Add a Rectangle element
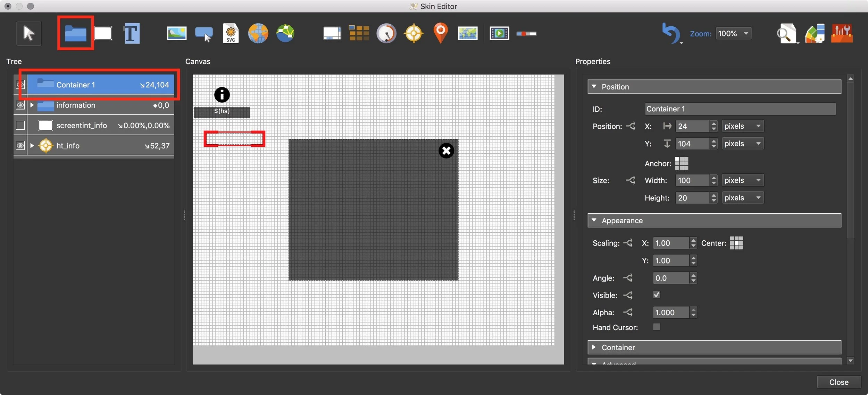 click(x=103, y=34)
